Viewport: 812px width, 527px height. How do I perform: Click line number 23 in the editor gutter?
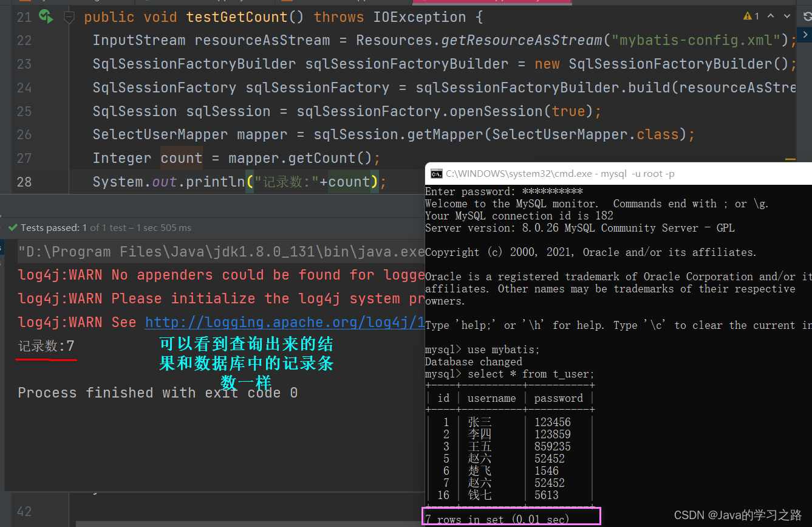pos(24,64)
